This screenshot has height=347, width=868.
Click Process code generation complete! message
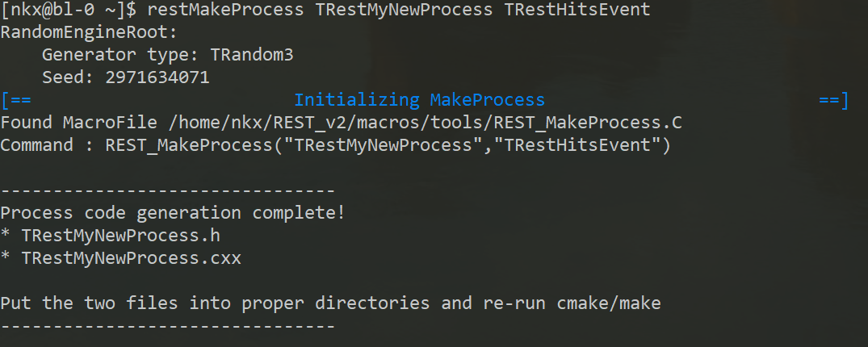(174, 213)
